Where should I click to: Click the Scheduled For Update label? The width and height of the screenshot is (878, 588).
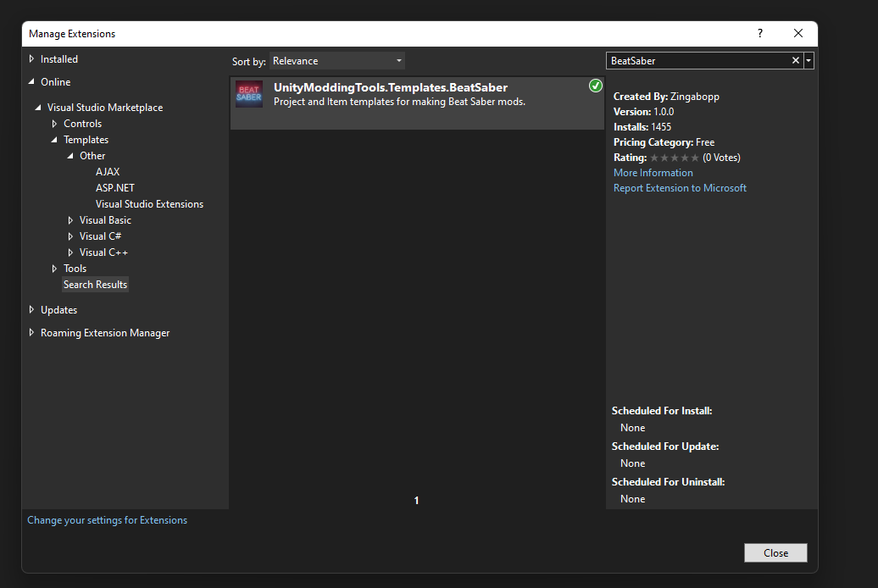(665, 447)
